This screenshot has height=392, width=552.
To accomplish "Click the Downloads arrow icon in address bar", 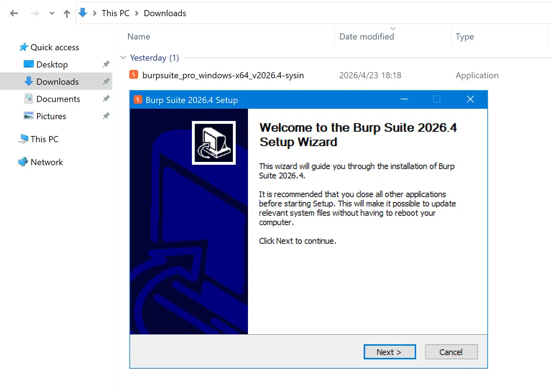I will coord(83,13).
